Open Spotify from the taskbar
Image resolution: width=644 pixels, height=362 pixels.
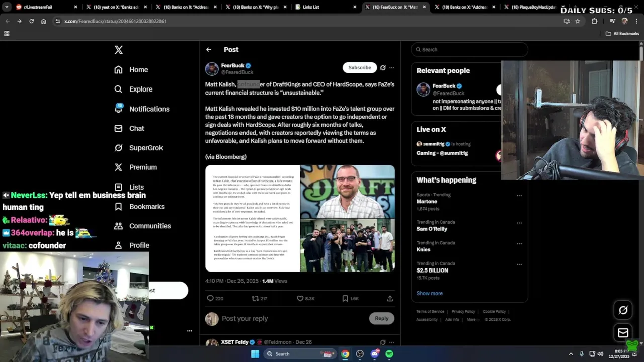click(x=389, y=354)
